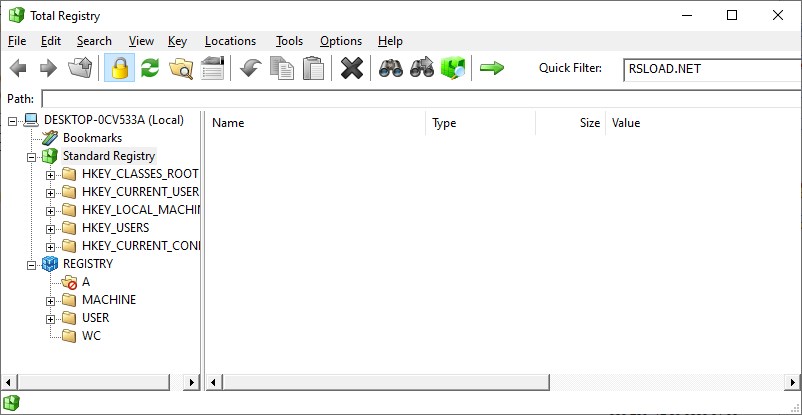Select the REGISTRY tree item

pos(87,264)
